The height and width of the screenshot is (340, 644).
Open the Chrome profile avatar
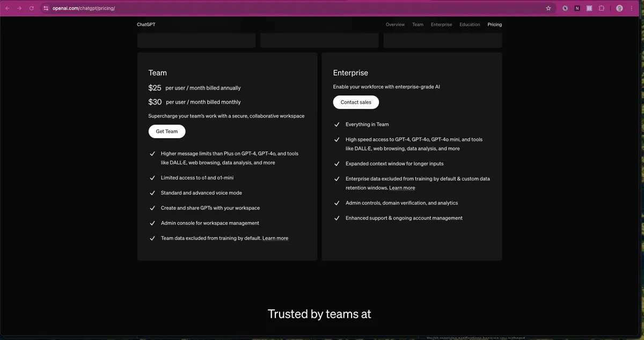point(619,8)
